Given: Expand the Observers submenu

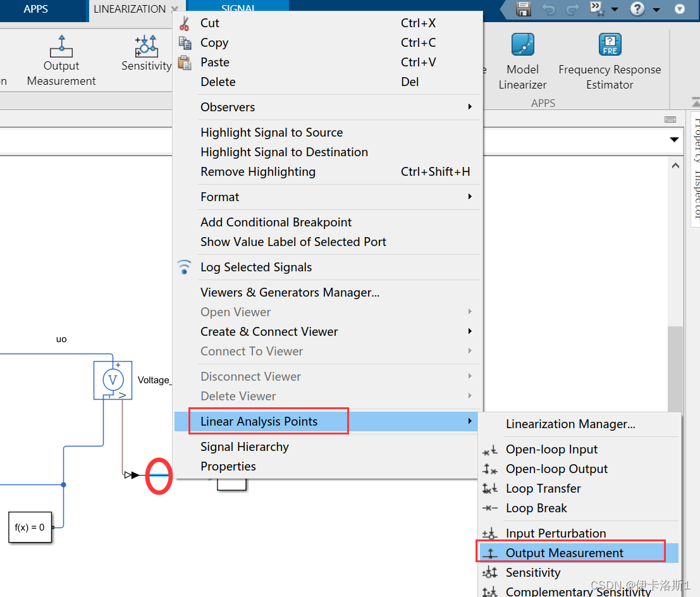Looking at the screenshot, I should pos(328,107).
